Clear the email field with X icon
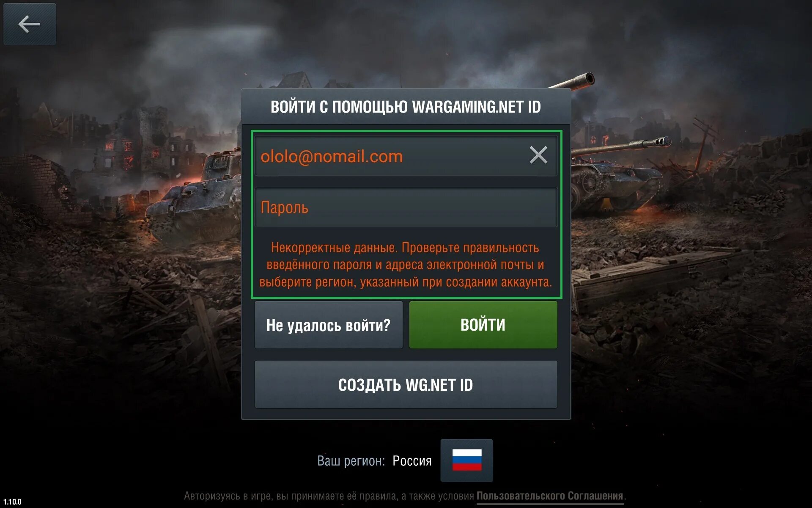 (538, 155)
